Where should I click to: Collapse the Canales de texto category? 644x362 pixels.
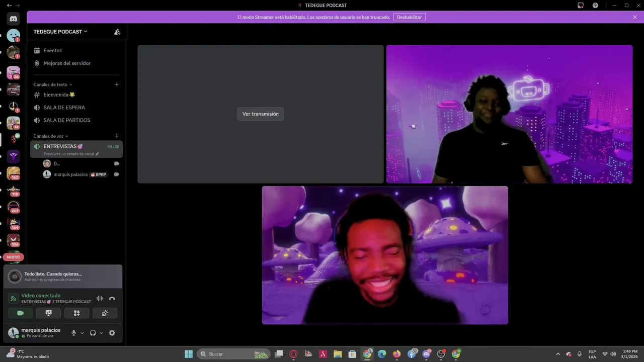point(53,84)
